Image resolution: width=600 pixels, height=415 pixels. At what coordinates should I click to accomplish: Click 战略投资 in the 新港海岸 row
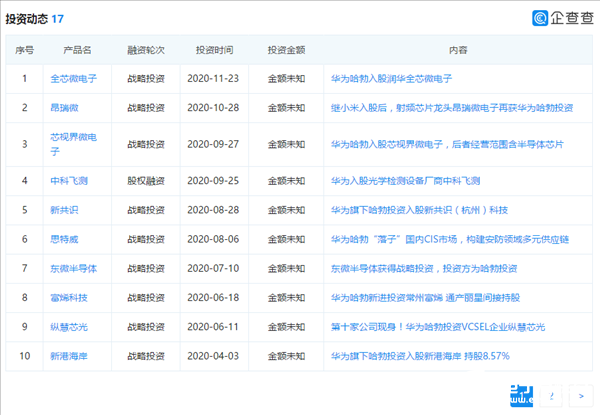(146, 356)
